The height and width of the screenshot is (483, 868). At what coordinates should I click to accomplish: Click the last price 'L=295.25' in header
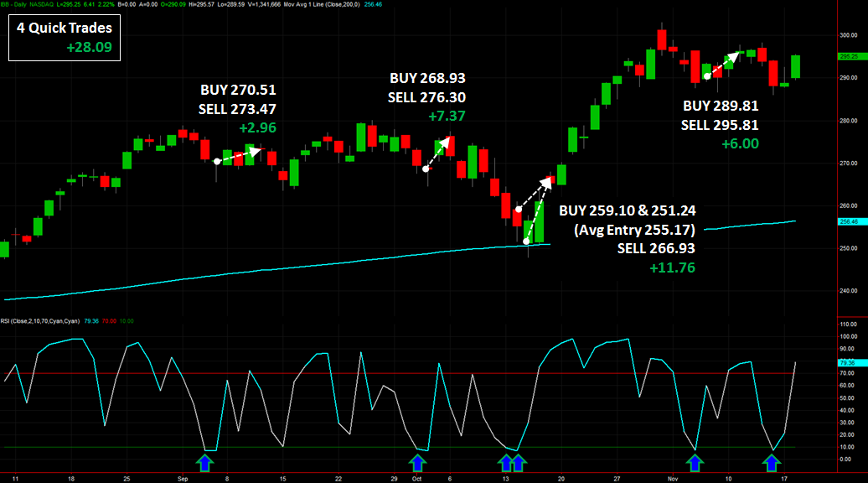click(x=69, y=4)
